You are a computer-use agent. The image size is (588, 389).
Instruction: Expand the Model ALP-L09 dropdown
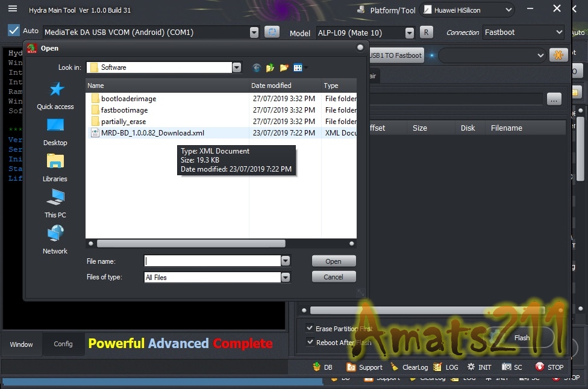[410, 33]
